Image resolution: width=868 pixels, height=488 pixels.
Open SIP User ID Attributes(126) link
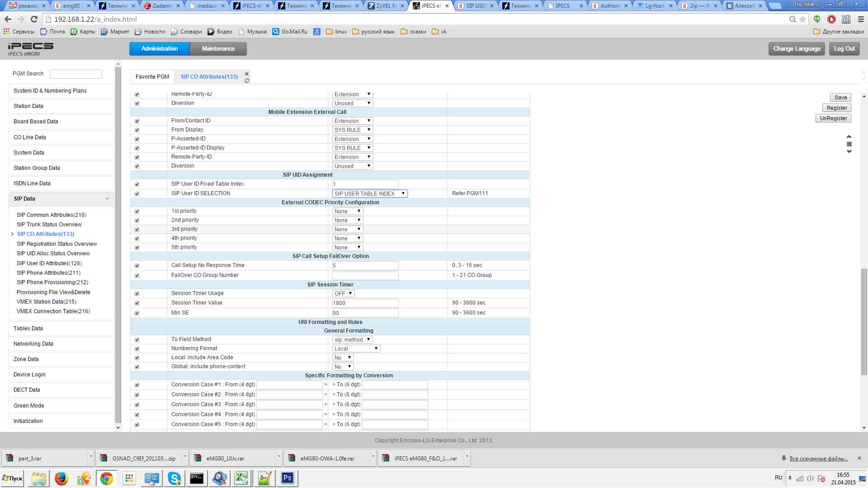pyautogui.click(x=49, y=263)
